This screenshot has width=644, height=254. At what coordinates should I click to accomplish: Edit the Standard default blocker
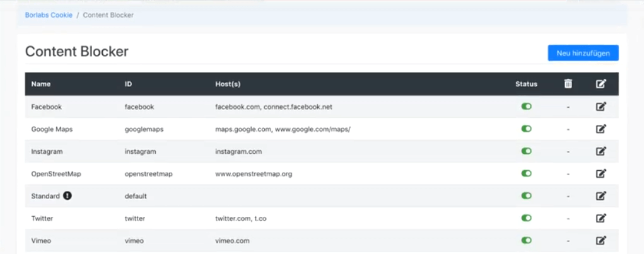[x=601, y=196]
